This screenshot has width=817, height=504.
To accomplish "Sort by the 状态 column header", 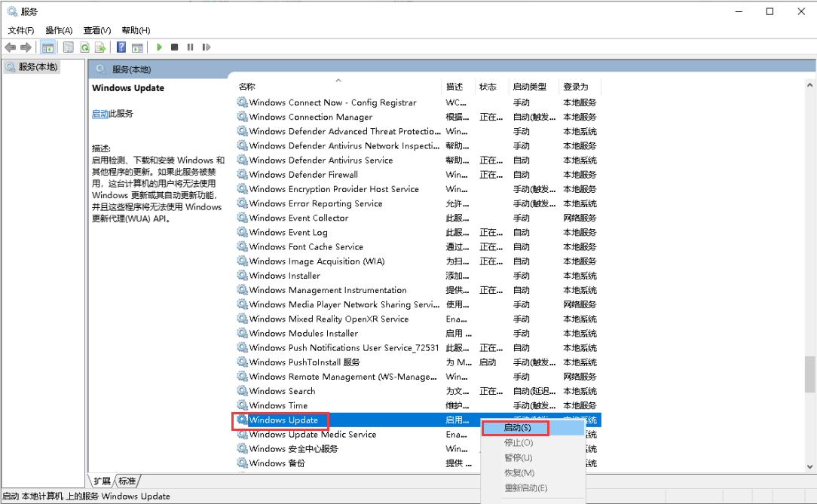I will pos(492,87).
